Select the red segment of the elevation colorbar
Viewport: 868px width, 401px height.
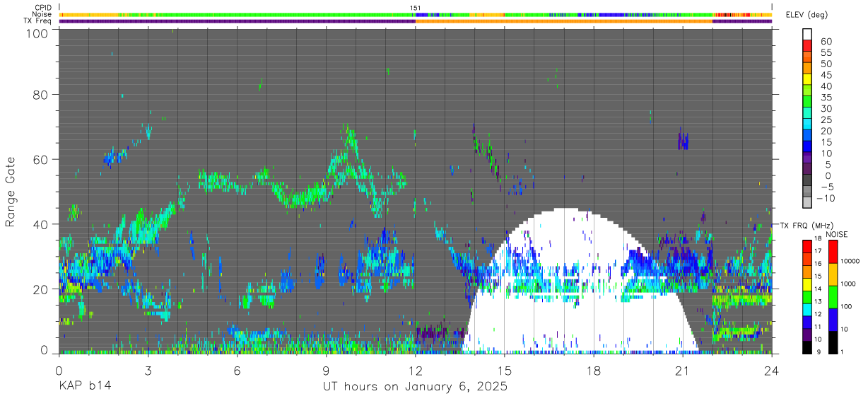tap(807, 45)
